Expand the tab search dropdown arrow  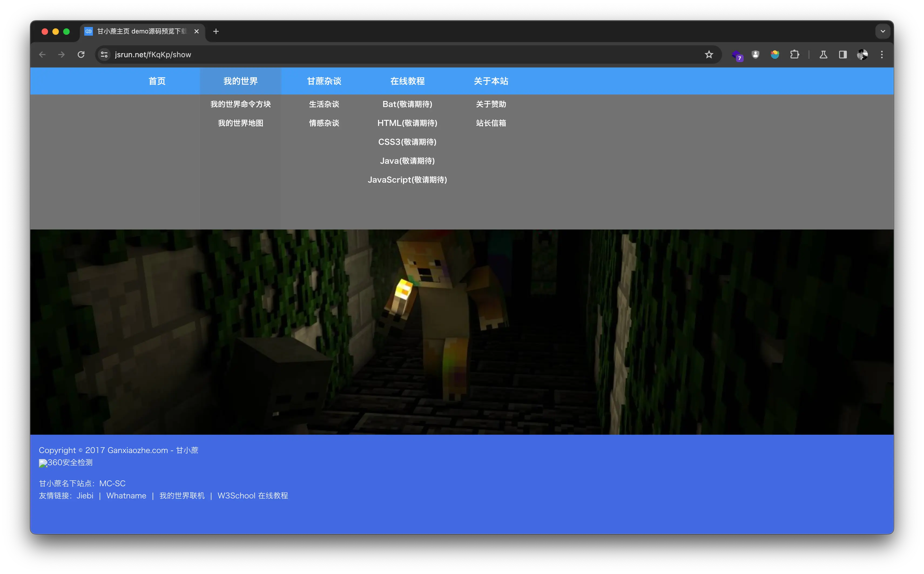point(883,32)
